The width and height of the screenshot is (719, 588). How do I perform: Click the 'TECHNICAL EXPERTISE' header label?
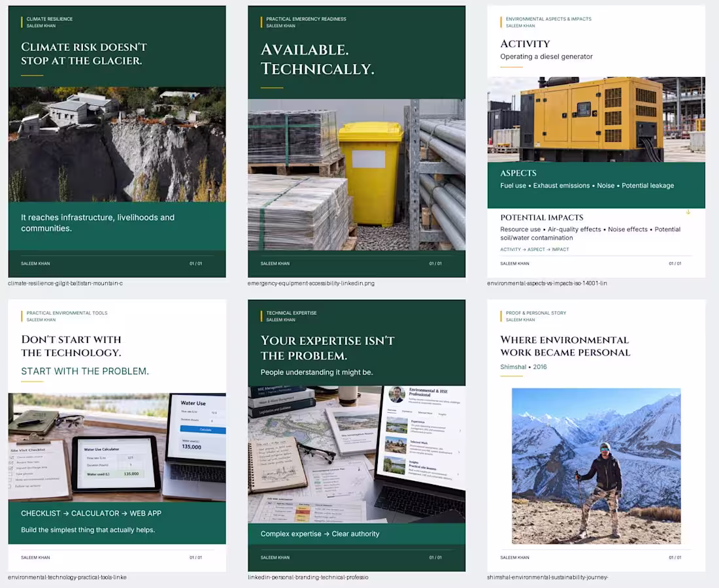(292, 313)
